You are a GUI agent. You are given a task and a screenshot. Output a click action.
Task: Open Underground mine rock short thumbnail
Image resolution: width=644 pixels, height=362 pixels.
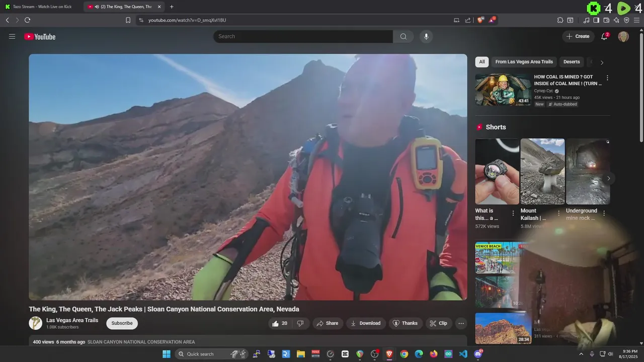coord(588,171)
